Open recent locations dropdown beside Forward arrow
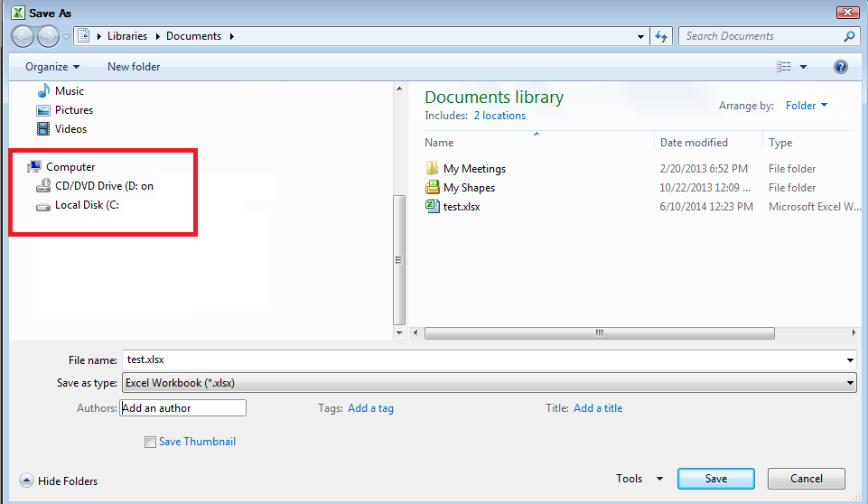The image size is (868, 504). pyautogui.click(x=67, y=37)
